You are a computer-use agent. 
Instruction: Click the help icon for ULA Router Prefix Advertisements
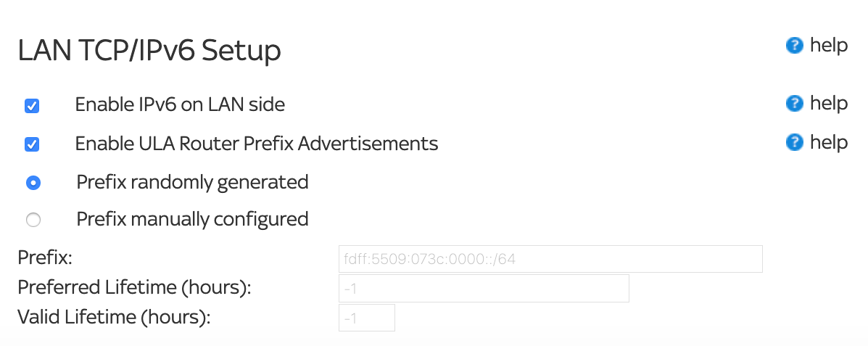point(794,142)
